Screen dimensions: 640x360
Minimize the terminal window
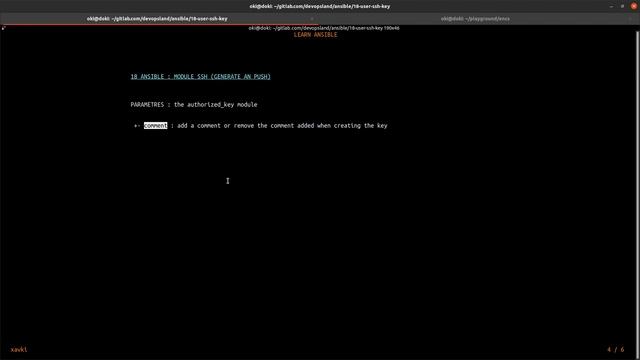pyautogui.click(x=611, y=6)
